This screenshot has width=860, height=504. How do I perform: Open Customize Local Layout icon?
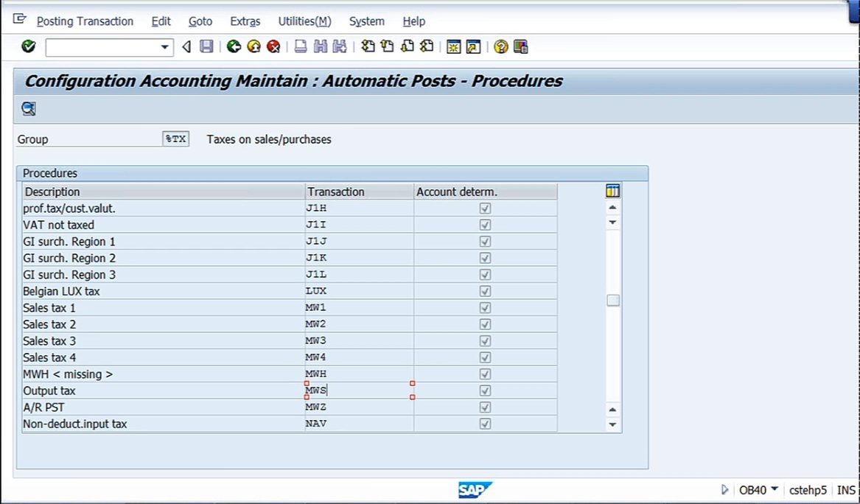[x=520, y=46]
